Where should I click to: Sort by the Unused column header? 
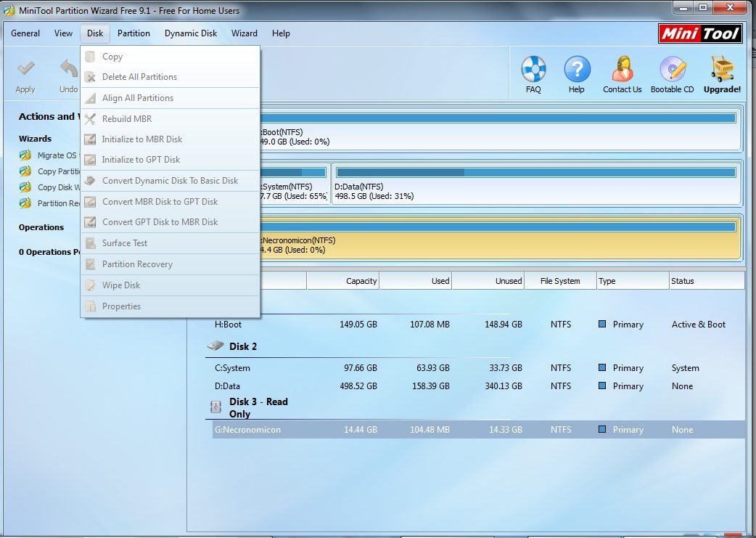(x=488, y=281)
